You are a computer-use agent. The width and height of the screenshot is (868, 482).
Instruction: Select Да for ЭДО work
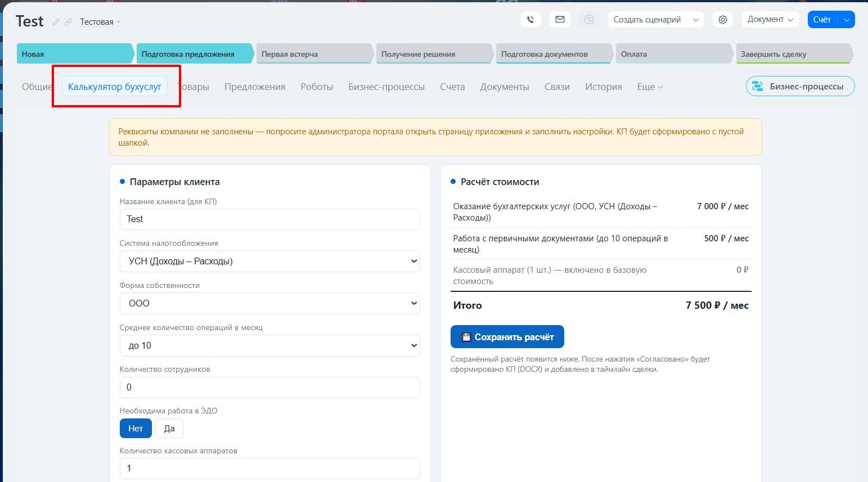169,429
